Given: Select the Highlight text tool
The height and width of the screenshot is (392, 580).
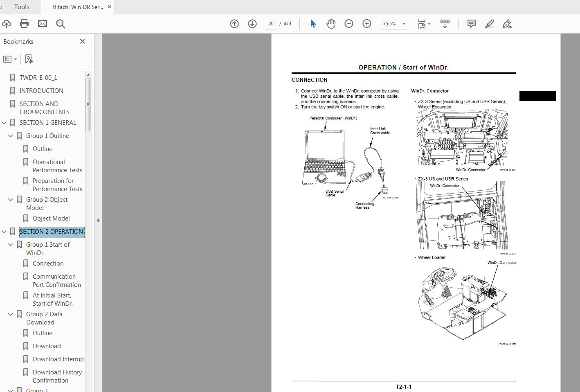Looking at the screenshot, I should (489, 23).
